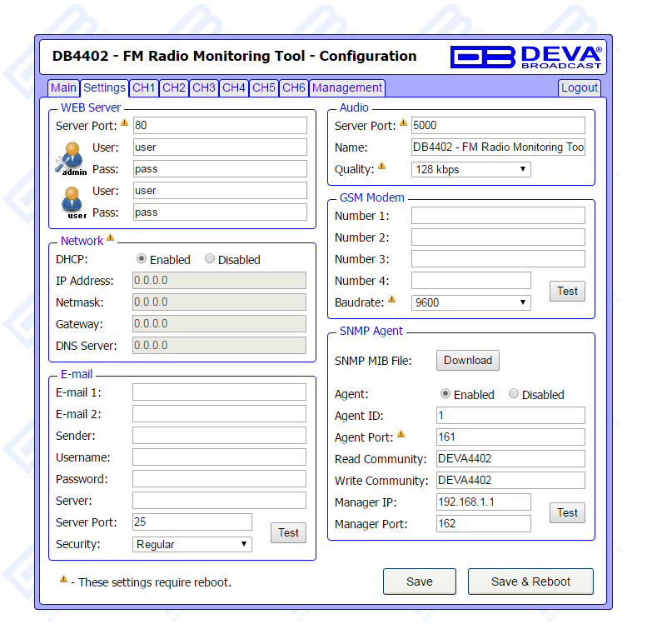Download the SNMP MIB file
The width and height of the screenshot is (647, 644).
467,360
